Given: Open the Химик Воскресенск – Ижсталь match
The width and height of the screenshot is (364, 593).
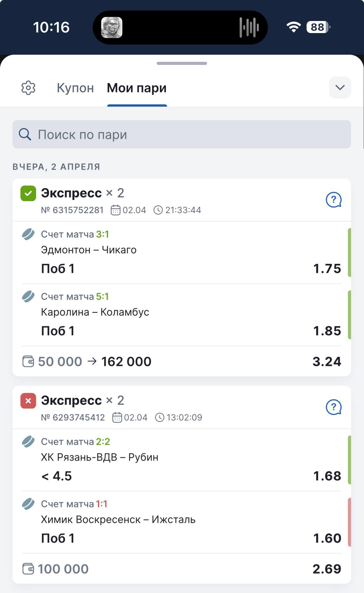Looking at the screenshot, I should (x=118, y=519).
